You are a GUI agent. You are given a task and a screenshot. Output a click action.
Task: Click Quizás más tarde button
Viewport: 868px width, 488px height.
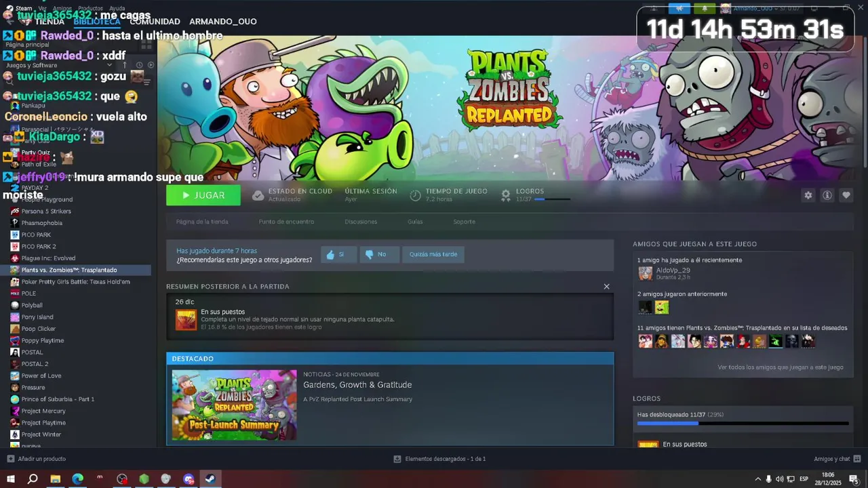coord(433,254)
